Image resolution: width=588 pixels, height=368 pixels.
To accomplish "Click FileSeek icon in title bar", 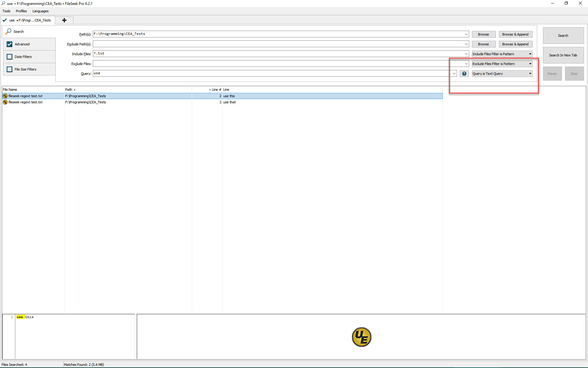I will click(x=3, y=3).
